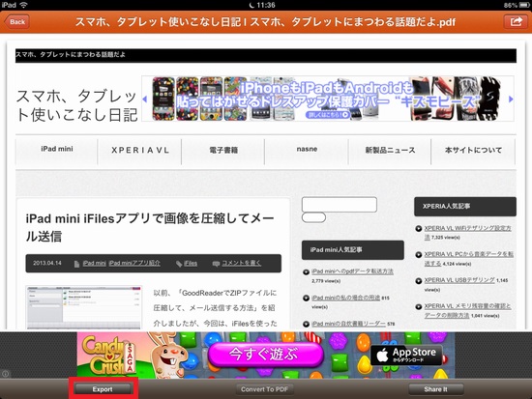Click the 2013.04.14 post date

[47, 263]
